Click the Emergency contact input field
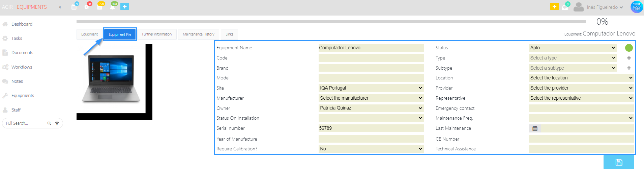The image size is (644, 171). click(x=582, y=108)
